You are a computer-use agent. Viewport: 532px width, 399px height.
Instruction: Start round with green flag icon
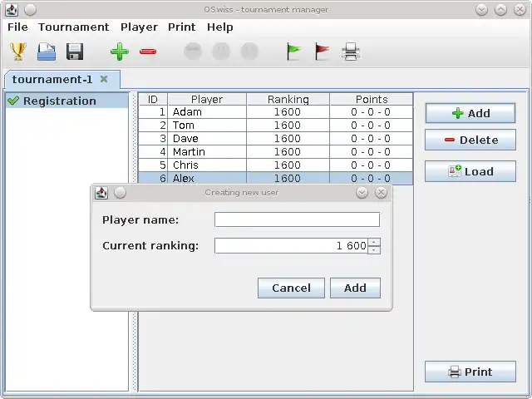[293, 52]
